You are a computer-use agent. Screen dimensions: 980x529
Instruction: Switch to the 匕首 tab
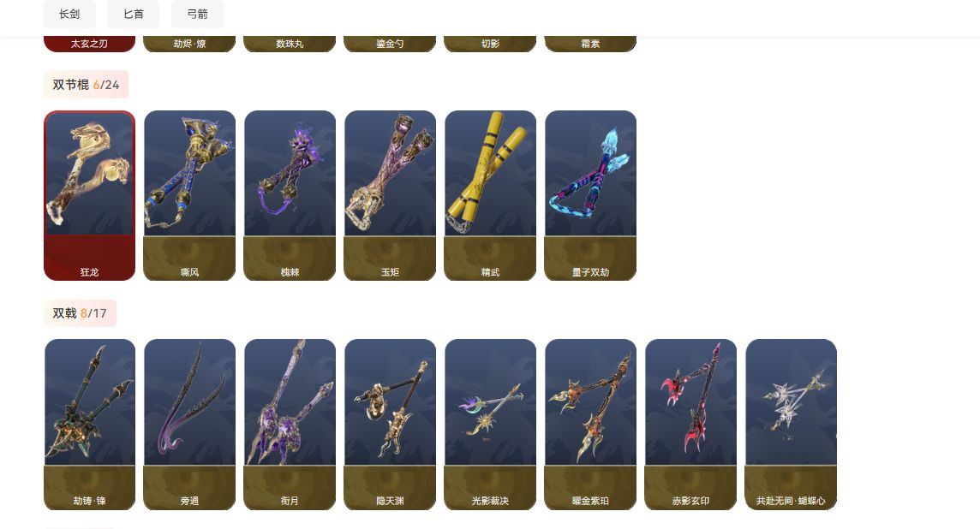(133, 14)
